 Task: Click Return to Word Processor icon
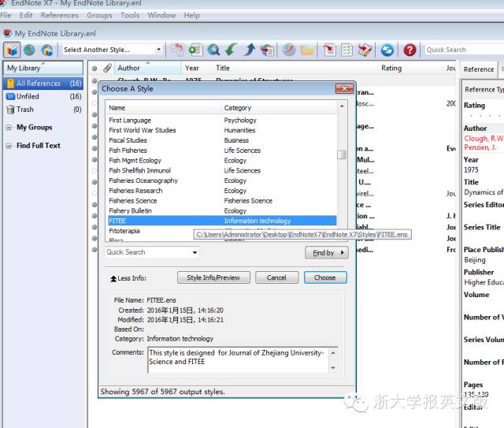365,50
